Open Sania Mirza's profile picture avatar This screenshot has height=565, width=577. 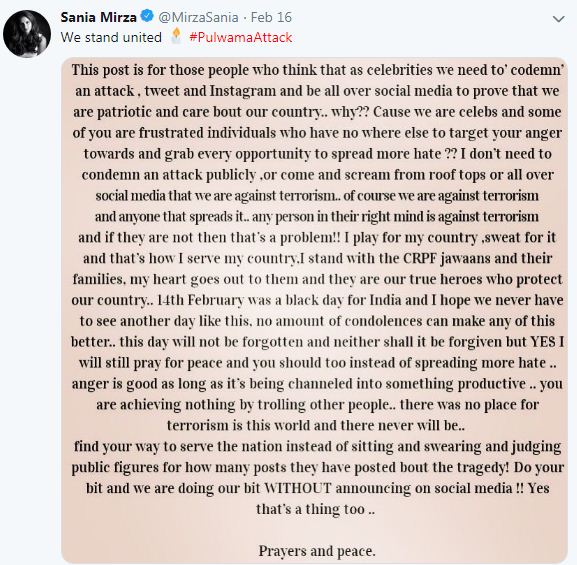click(27, 34)
